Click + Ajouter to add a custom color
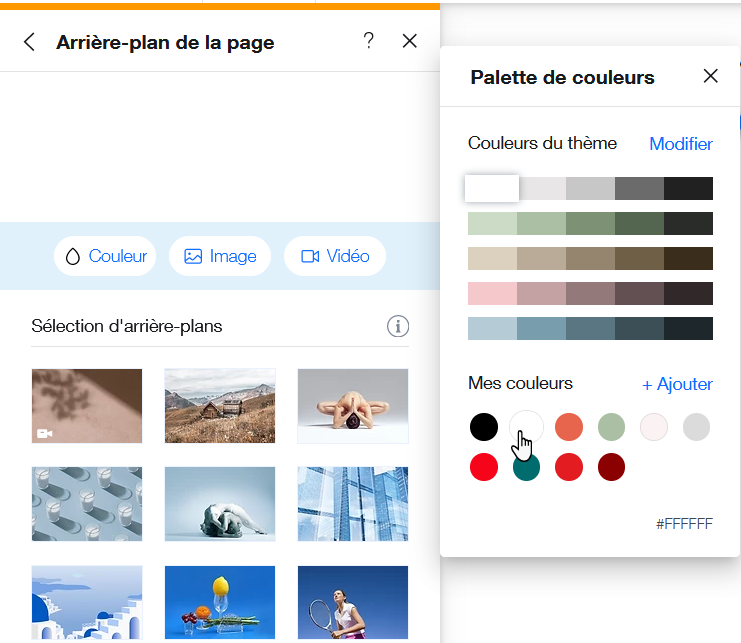The width and height of the screenshot is (741, 643). click(x=677, y=384)
